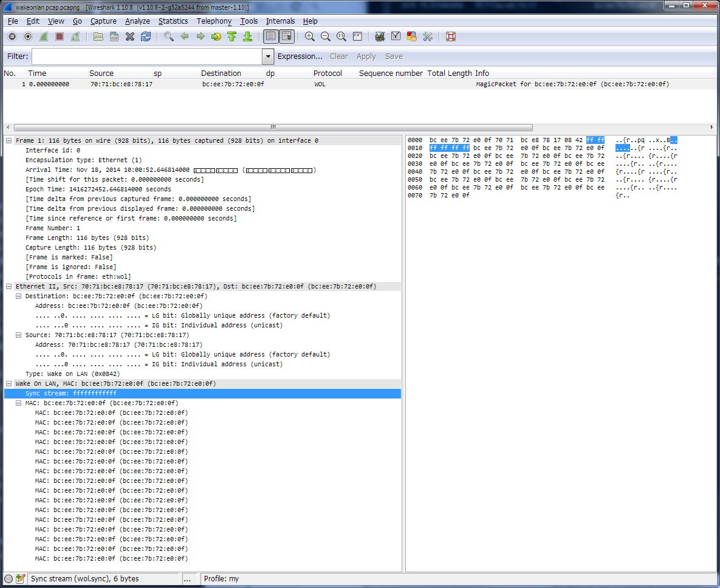
Task: Select the Sync stream field
Action: (x=202, y=394)
